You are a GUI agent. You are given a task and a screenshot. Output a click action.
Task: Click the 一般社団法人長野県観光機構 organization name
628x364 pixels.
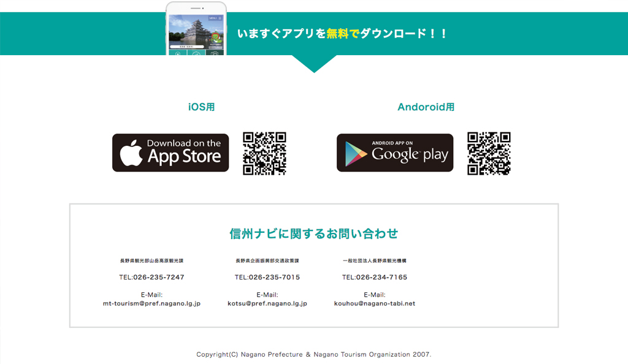375,261
